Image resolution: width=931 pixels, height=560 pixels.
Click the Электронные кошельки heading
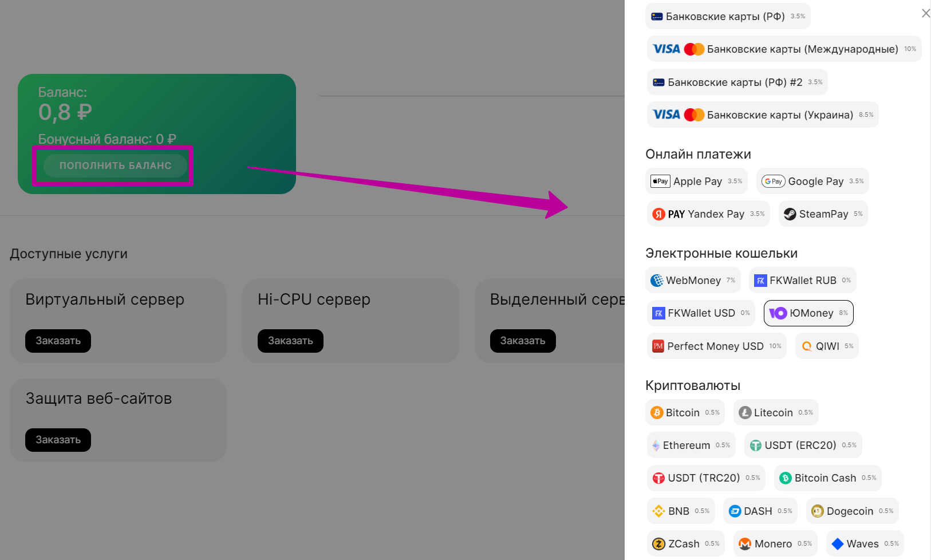[x=721, y=253]
